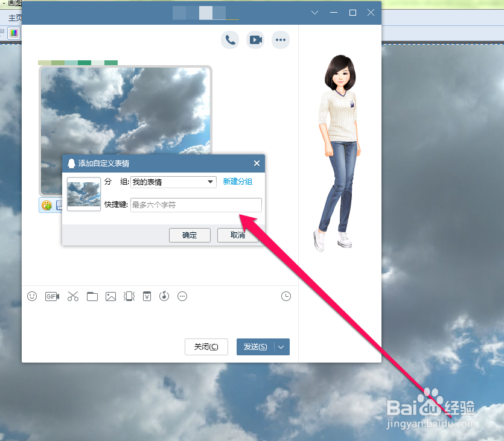Open the emoji smiley picker

tap(32, 296)
